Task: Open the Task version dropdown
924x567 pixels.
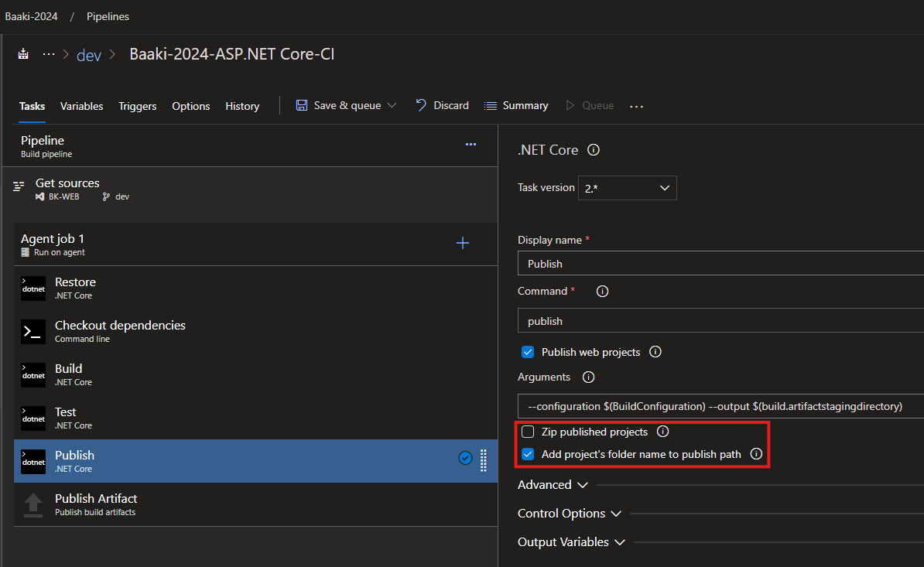Action: pyautogui.click(x=627, y=188)
